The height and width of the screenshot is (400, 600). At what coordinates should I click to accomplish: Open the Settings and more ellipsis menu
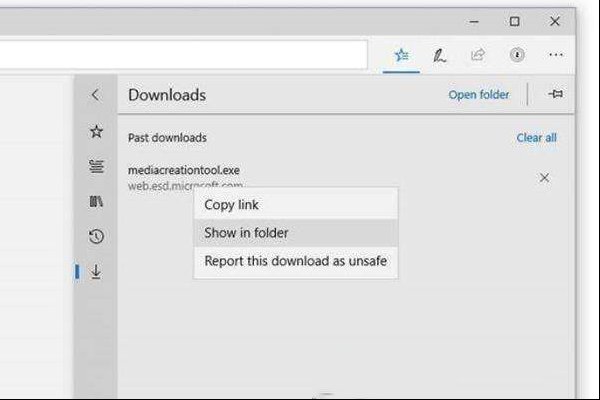click(556, 55)
